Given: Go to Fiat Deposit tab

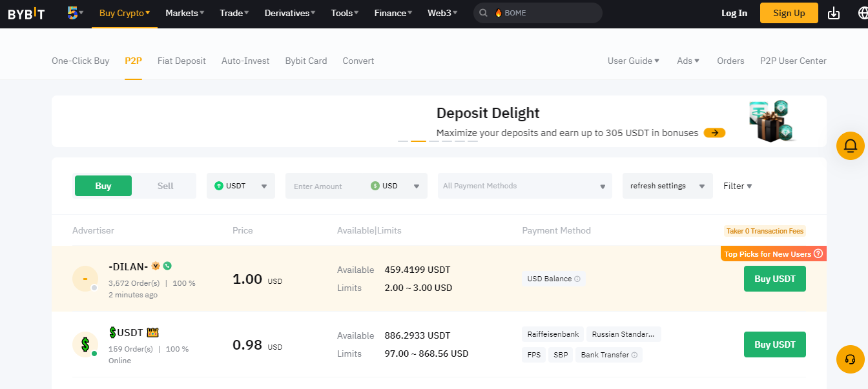Looking at the screenshot, I should (x=181, y=61).
